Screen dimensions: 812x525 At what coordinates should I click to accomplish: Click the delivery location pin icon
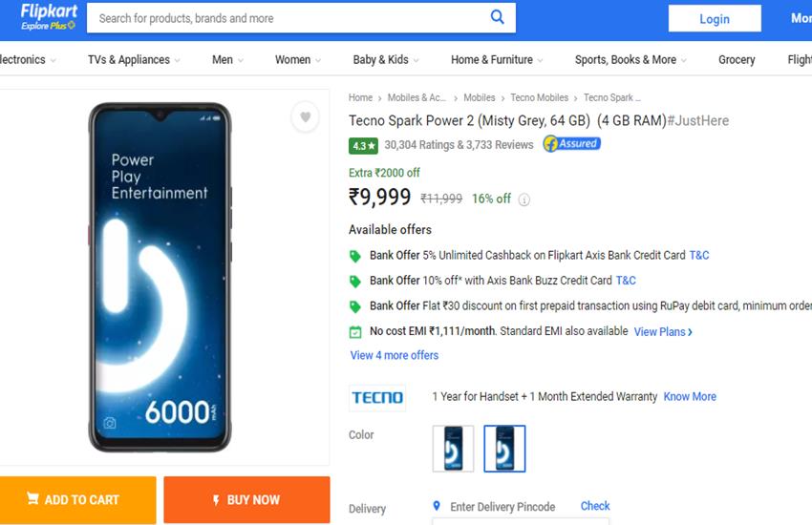[437, 506]
